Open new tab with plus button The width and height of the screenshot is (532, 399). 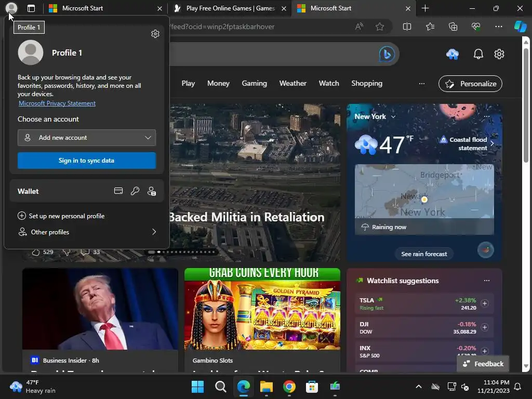click(425, 8)
